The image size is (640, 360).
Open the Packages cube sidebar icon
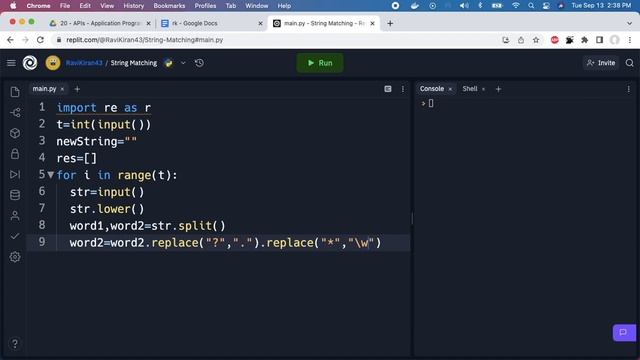pos(15,133)
